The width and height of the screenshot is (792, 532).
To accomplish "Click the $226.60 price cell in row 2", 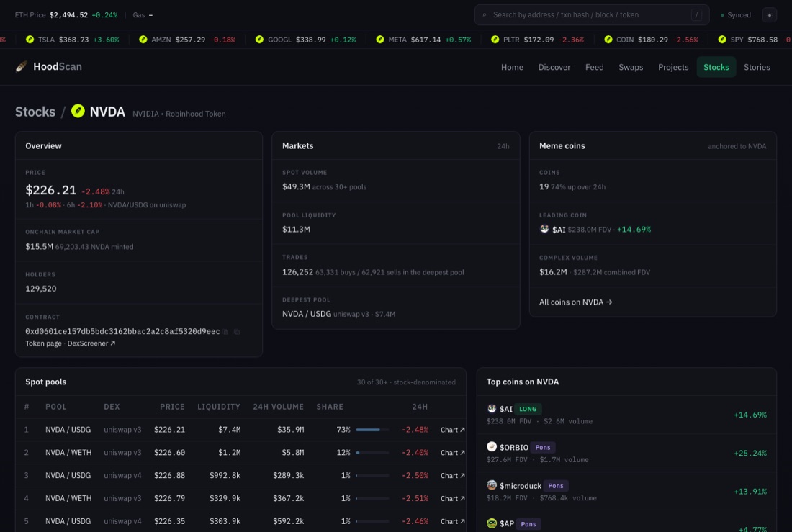I will 169,453.
